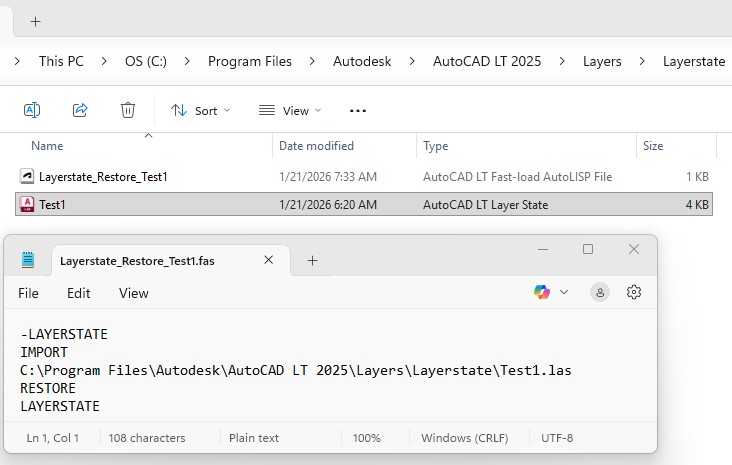This screenshot has height=465, width=732.
Task: Go to AutoCAD LT 2025 in breadcrumb
Action: click(487, 61)
